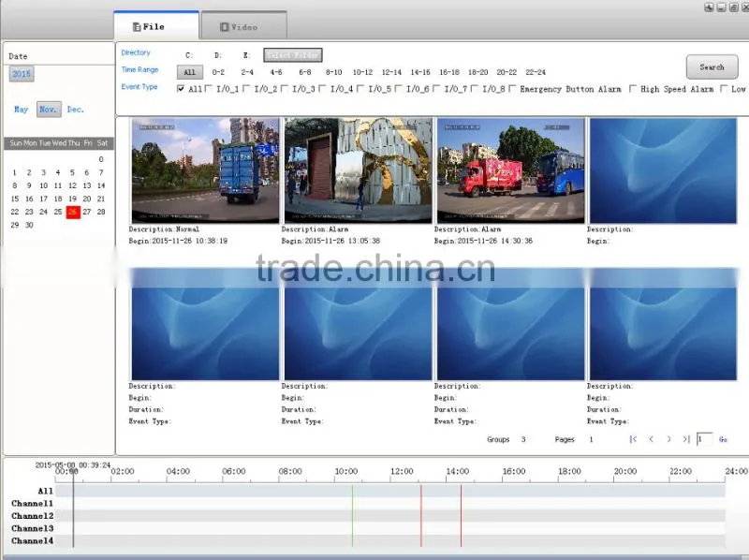The image size is (749, 560).
Task: Pick day 1 in the calendar
Action: click(15, 172)
